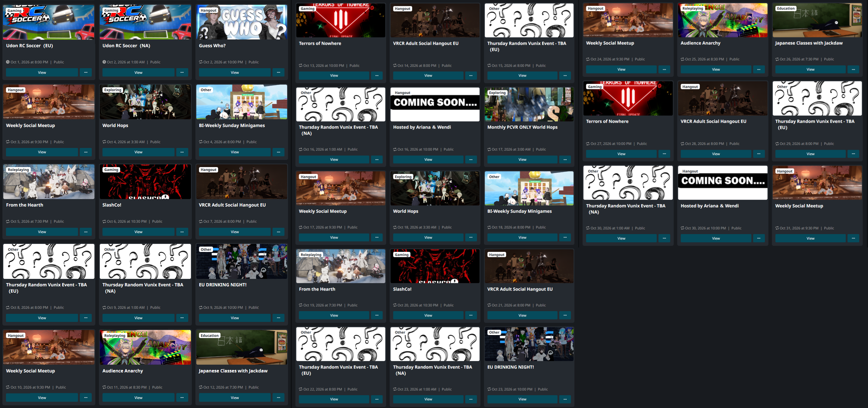
Task: Open ellipsis menu for Weekly Social Meetup Oct 31
Action: (x=853, y=239)
